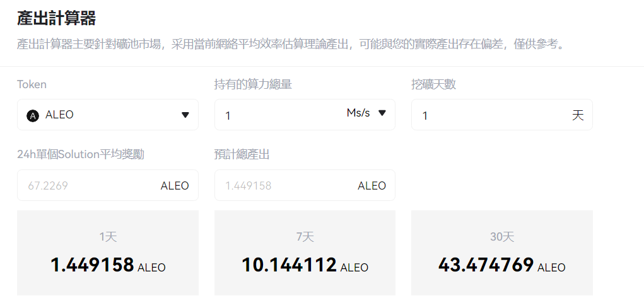Open the Ms/s hashrate unit dropdown
The height and width of the screenshot is (296, 644).
point(366,113)
